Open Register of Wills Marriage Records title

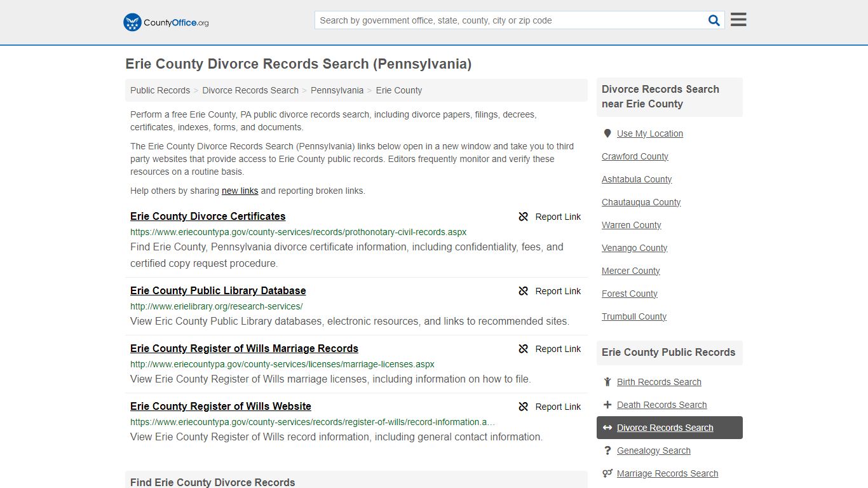coord(244,348)
